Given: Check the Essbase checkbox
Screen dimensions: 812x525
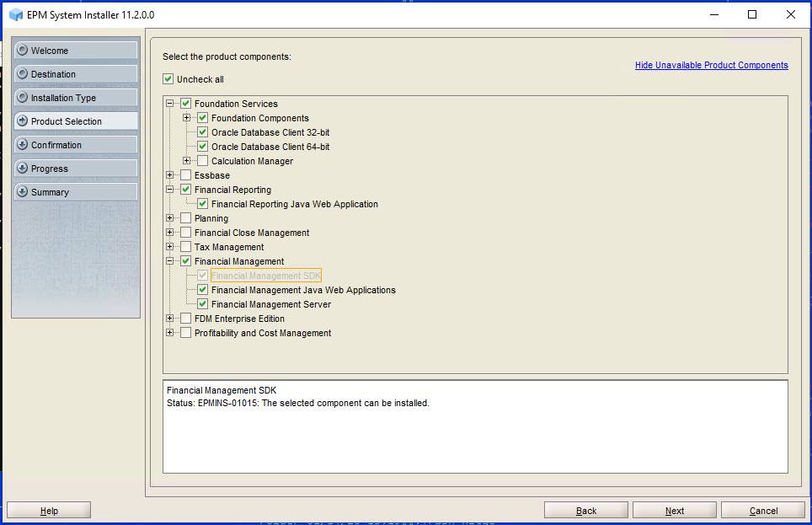Looking at the screenshot, I should click(x=186, y=175).
